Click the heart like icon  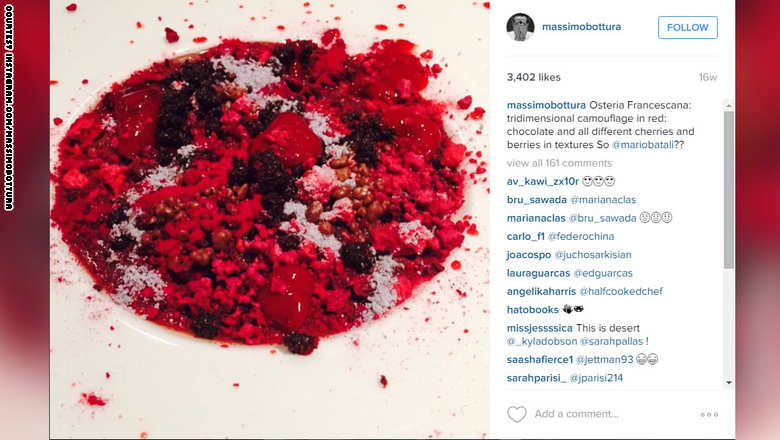(516, 414)
